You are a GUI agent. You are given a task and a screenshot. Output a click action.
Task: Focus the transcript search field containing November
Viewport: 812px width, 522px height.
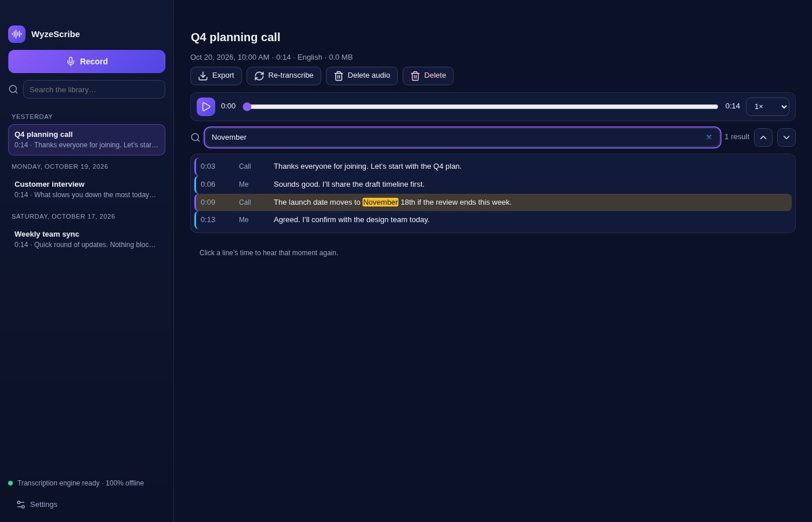[462, 137]
